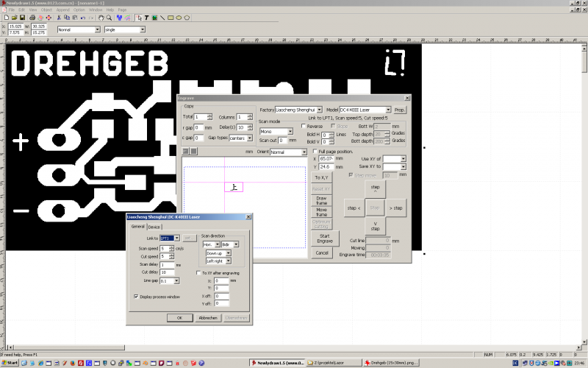Select the Text tool in toolbar
Viewport: 588px width, 368px height.
[x=146, y=17]
